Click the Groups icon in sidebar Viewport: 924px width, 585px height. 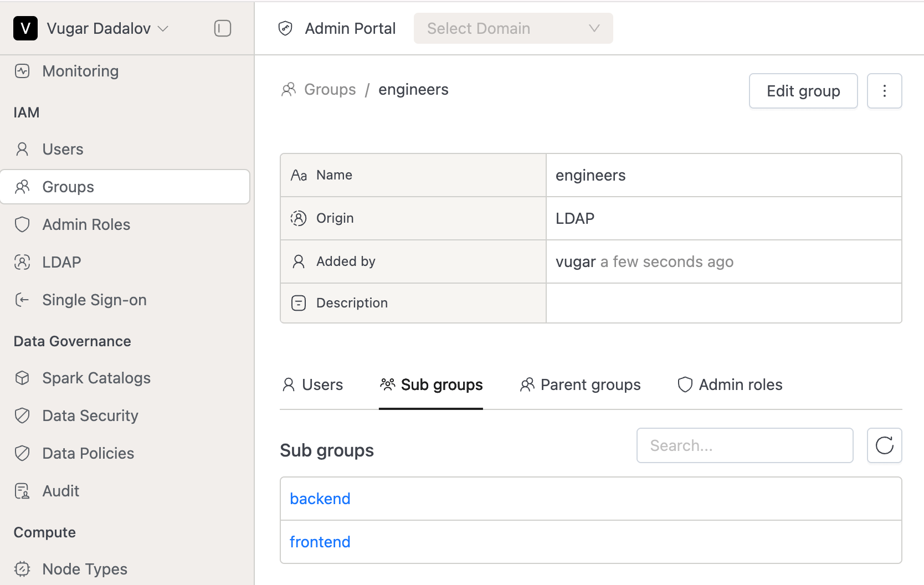[x=22, y=187]
